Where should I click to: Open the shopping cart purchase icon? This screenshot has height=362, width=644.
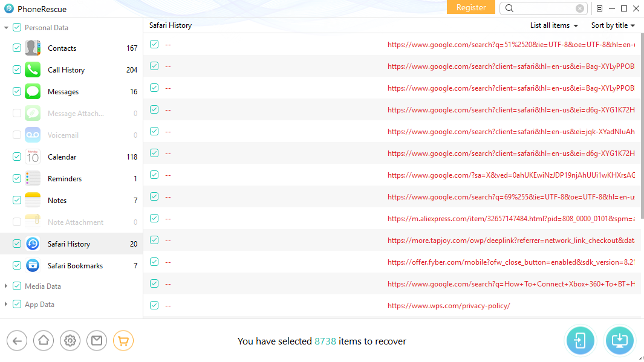(123, 341)
